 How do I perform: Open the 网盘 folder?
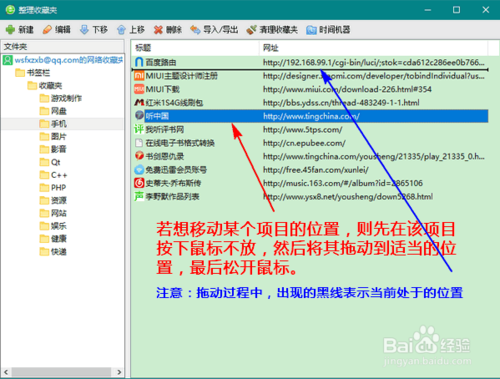click(x=53, y=111)
